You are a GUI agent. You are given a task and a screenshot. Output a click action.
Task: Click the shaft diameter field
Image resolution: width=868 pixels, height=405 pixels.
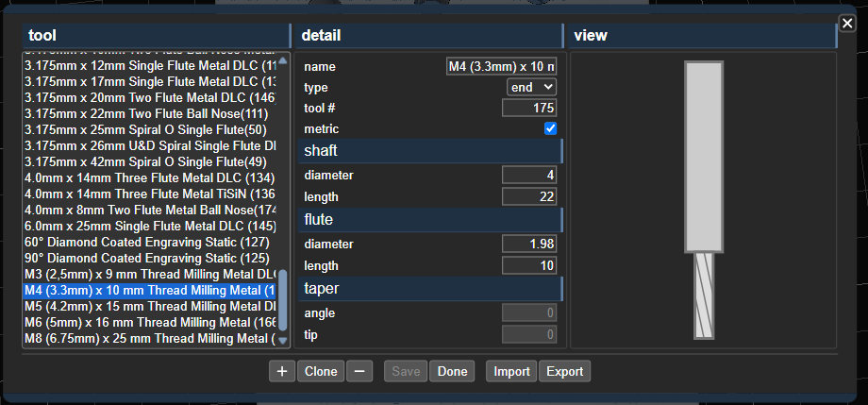[x=529, y=175]
